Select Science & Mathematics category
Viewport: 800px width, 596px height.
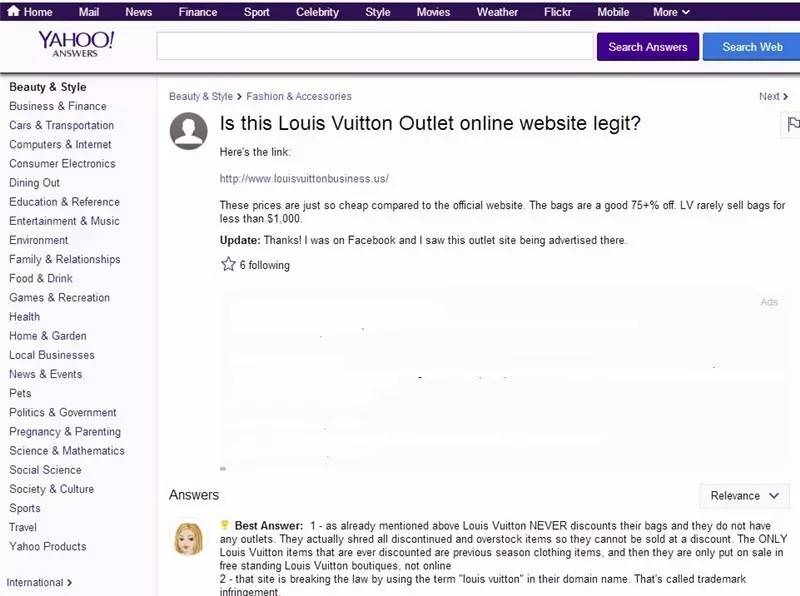[x=67, y=451]
